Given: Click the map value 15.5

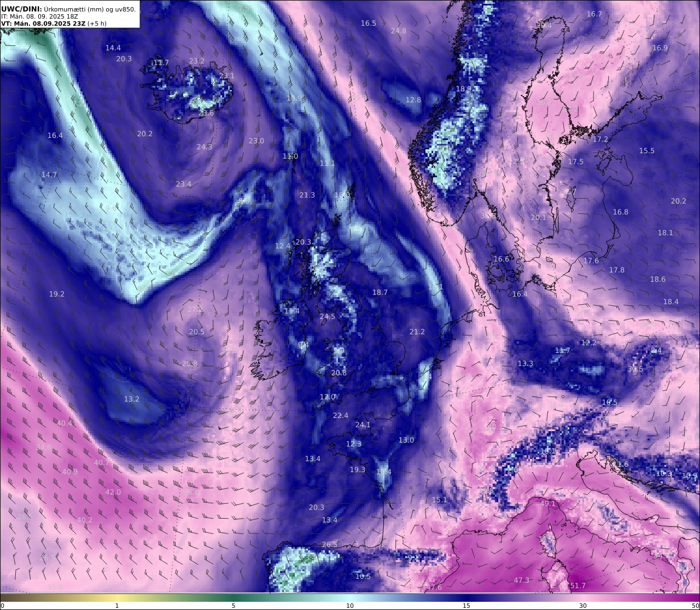Looking at the screenshot, I should coord(647,150).
